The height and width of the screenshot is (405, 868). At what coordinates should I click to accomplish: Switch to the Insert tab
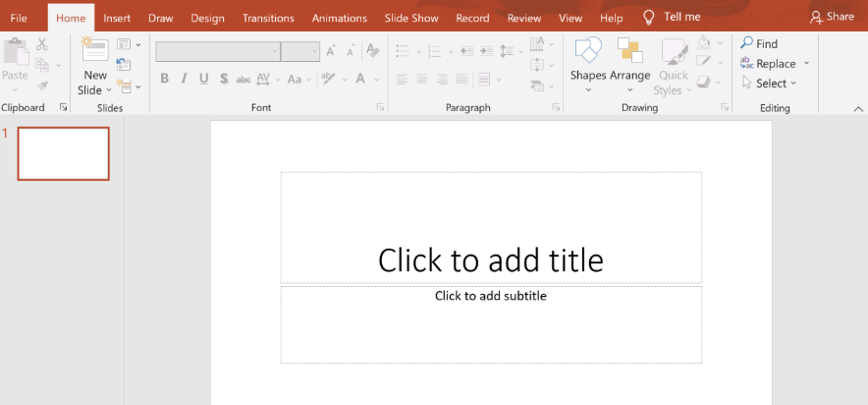click(117, 18)
